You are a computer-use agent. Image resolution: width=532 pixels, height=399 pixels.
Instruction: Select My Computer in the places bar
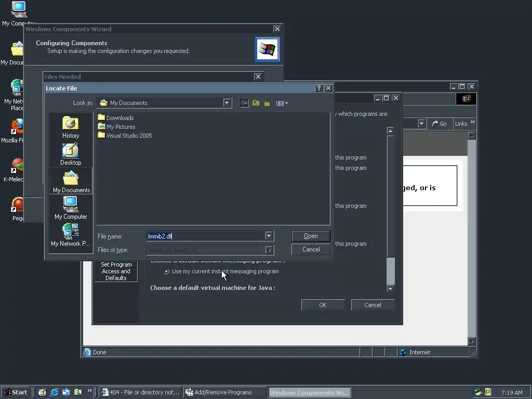click(x=71, y=208)
